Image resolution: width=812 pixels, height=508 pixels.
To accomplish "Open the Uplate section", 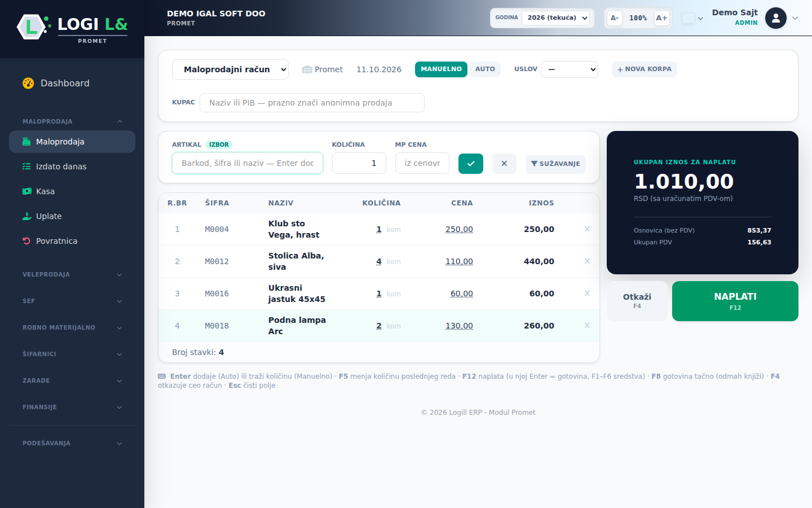I will [x=72, y=216].
